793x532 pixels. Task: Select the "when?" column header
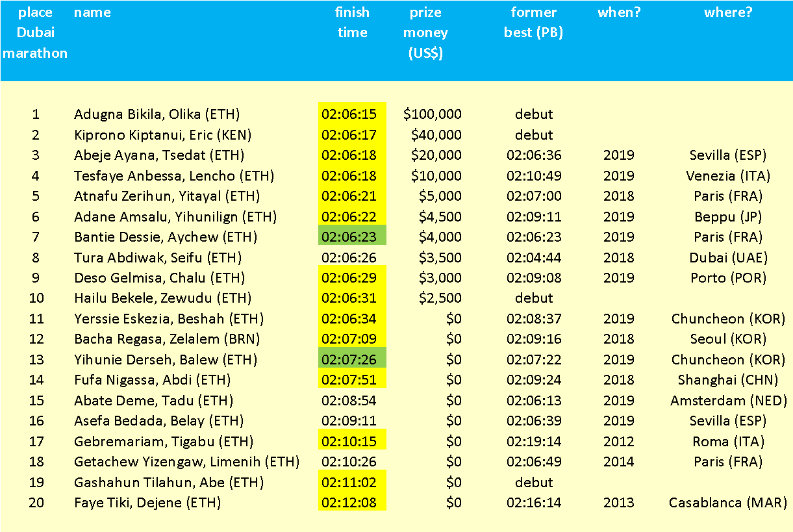[620, 12]
